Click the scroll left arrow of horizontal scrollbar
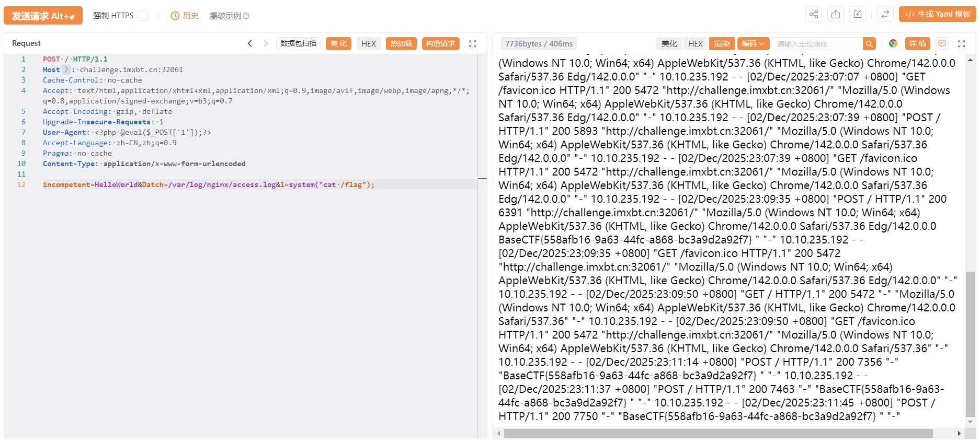Screen dimensions: 980x442 tap(499, 433)
